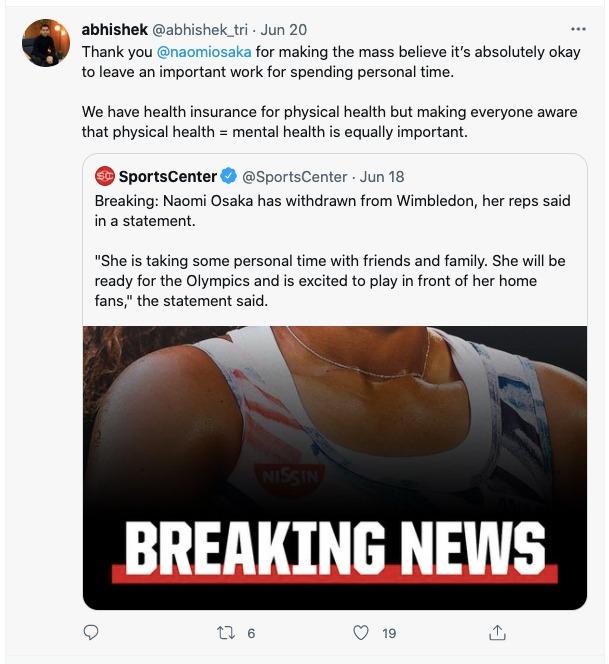Open the @naomiosaka mention link
The image size is (609, 664).
point(204,52)
